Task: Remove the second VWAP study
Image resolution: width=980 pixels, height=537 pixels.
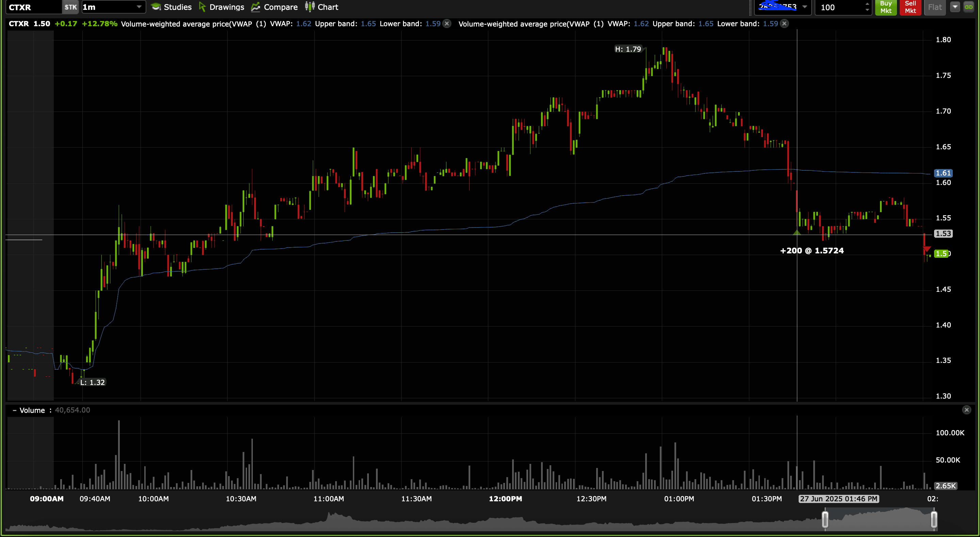Action: [784, 23]
